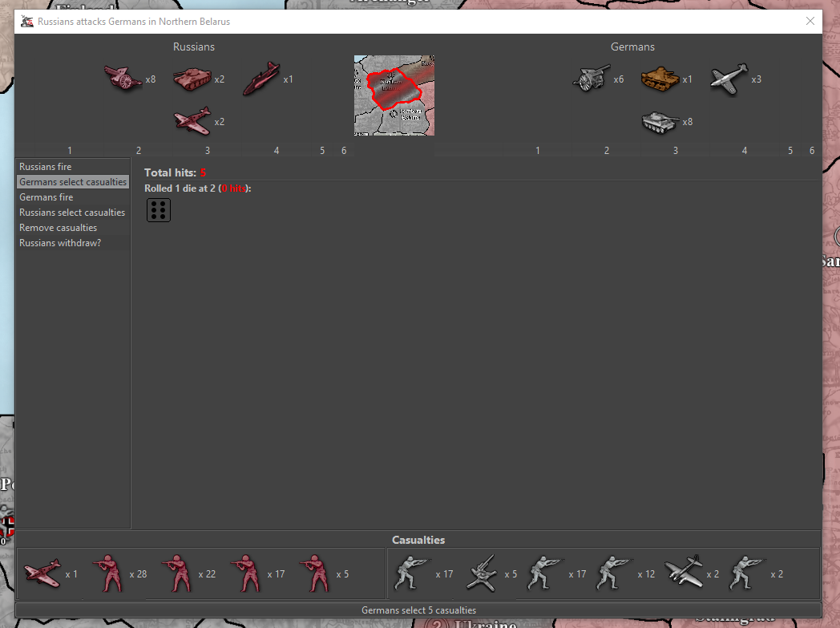840x628 pixels.
Task: Select the orange German tank x1
Action: coord(660,79)
